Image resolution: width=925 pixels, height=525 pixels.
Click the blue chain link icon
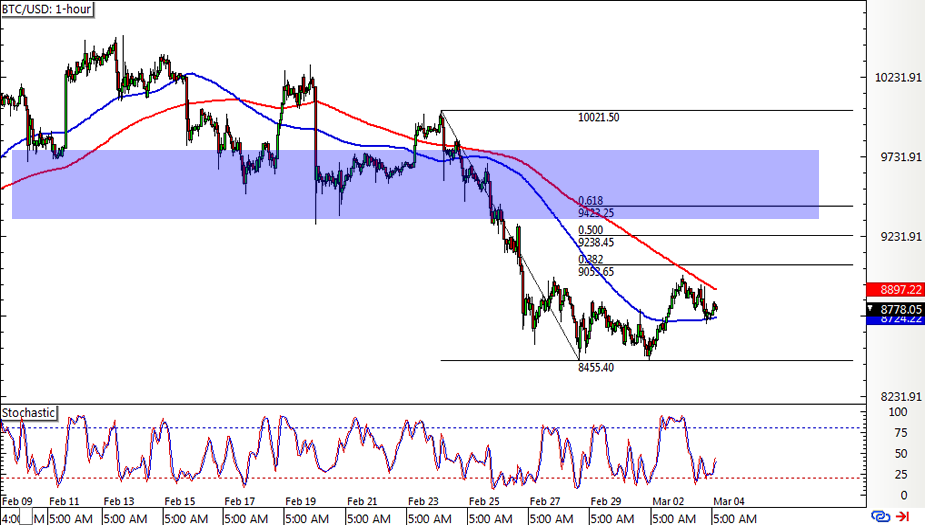coord(880,516)
